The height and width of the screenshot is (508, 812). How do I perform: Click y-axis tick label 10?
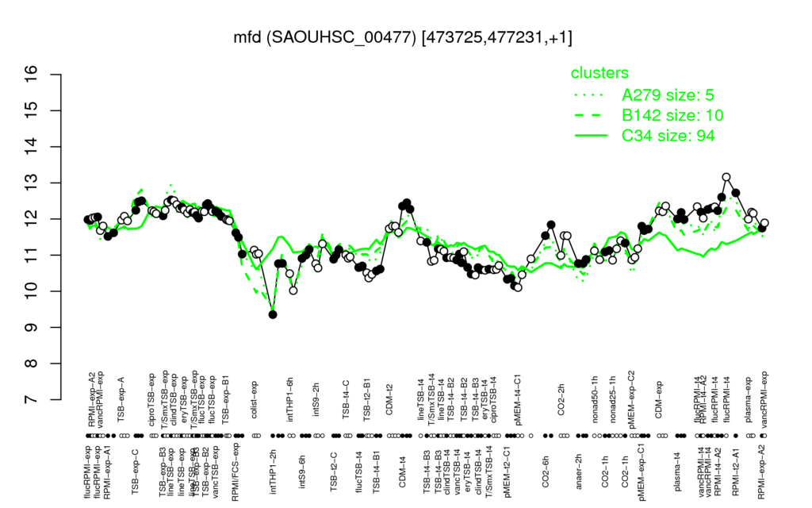[x=32, y=291]
